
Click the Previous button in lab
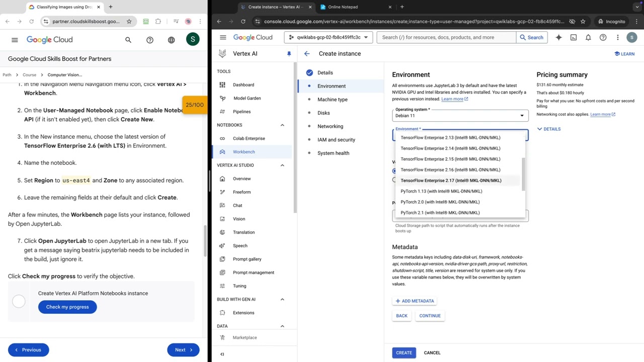click(x=28, y=350)
